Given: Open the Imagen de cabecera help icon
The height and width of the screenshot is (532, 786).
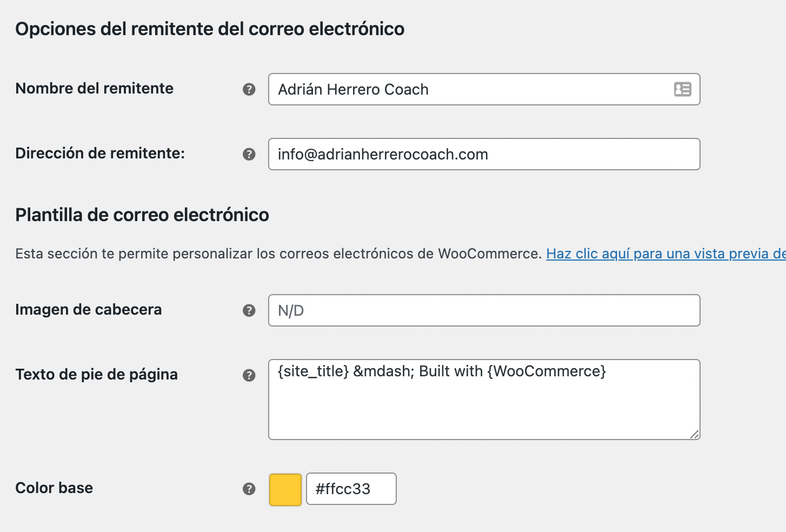Looking at the screenshot, I should click(x=249, y=310).
